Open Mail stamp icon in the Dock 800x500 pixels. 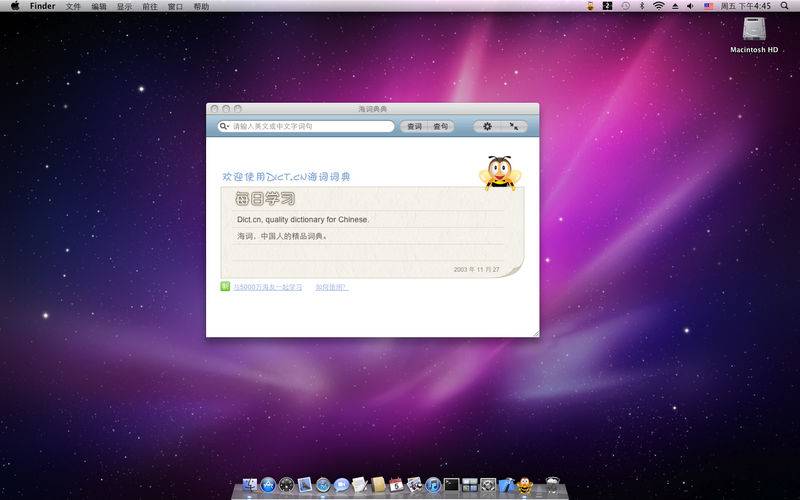point(305,484)
